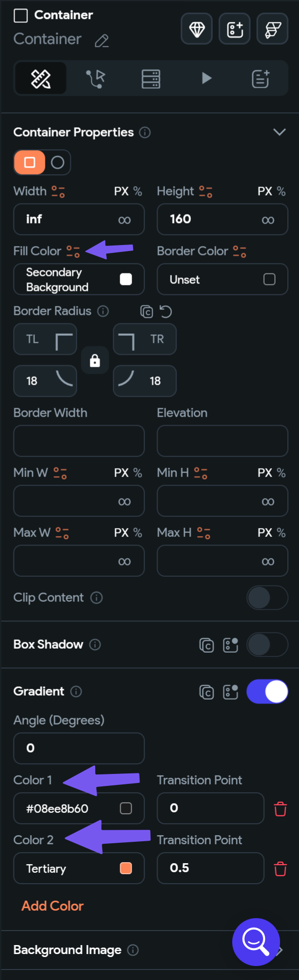Click the pencil icon to rename Container
Image resolution: width=299 pixels, height=980 pixels.
click(102, 41)
